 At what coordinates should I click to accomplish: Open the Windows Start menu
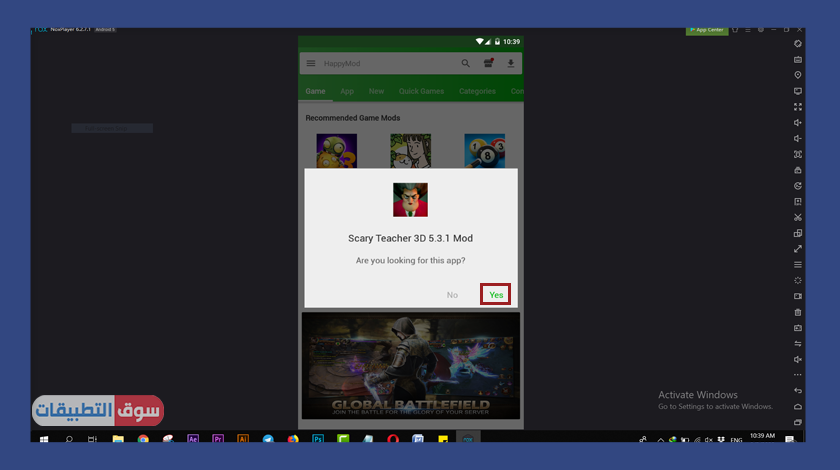click(x=44, y=439)
